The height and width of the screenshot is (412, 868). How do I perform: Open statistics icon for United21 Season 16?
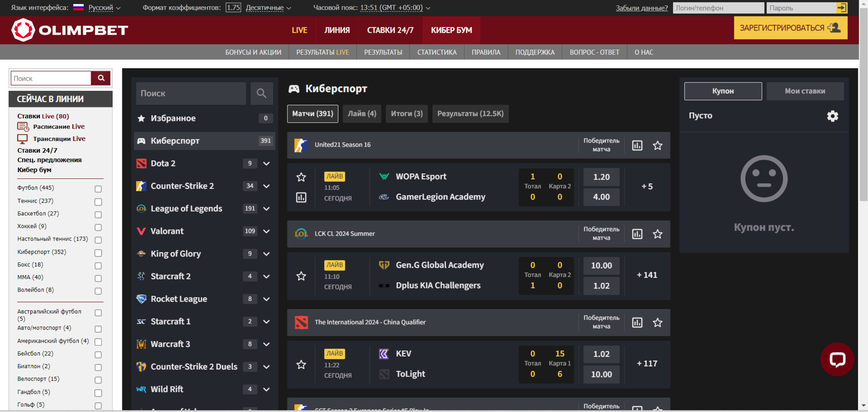(637, 145)
